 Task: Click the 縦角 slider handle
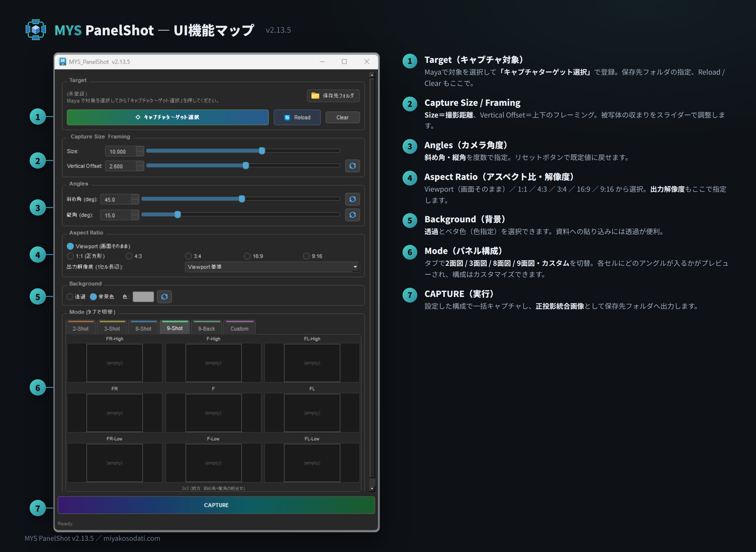pos(178,215)
